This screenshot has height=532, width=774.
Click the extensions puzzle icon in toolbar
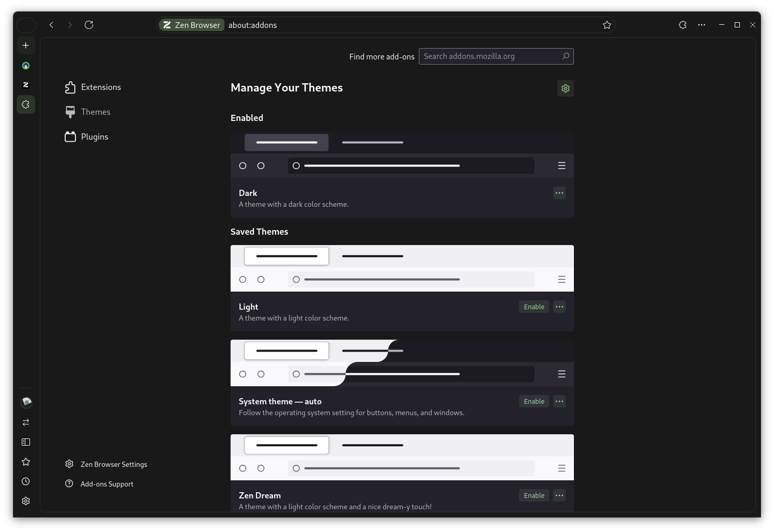pos(682,24)
